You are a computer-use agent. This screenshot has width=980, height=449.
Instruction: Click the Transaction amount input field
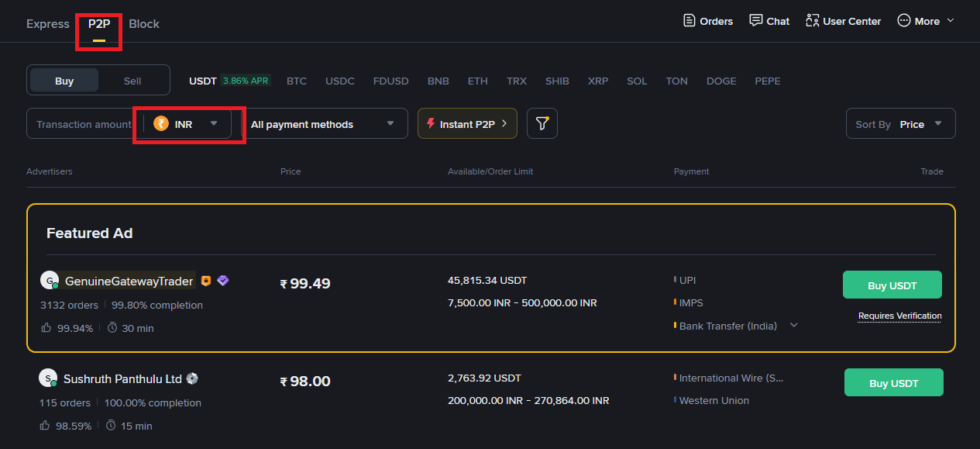click(84, 124)
